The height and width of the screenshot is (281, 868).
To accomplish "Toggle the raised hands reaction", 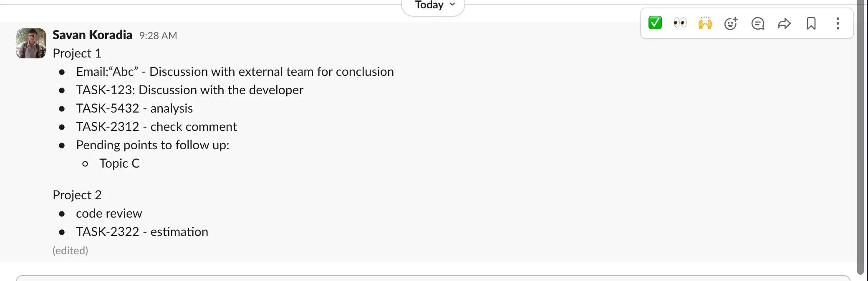I will 705,23.
